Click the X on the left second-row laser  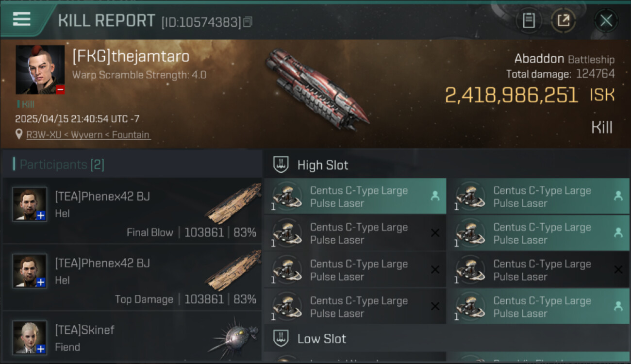pyautogui.click(x=435, y=233)
